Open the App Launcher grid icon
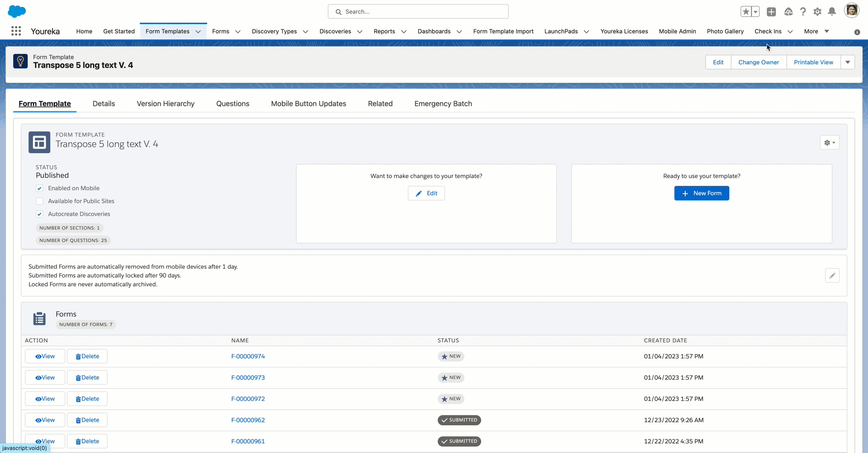This screenshot has height=453, width=868. [16, 31]
